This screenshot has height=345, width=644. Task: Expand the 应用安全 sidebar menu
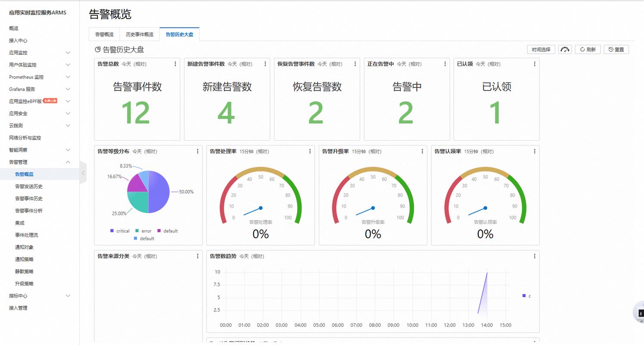point(68,113)
